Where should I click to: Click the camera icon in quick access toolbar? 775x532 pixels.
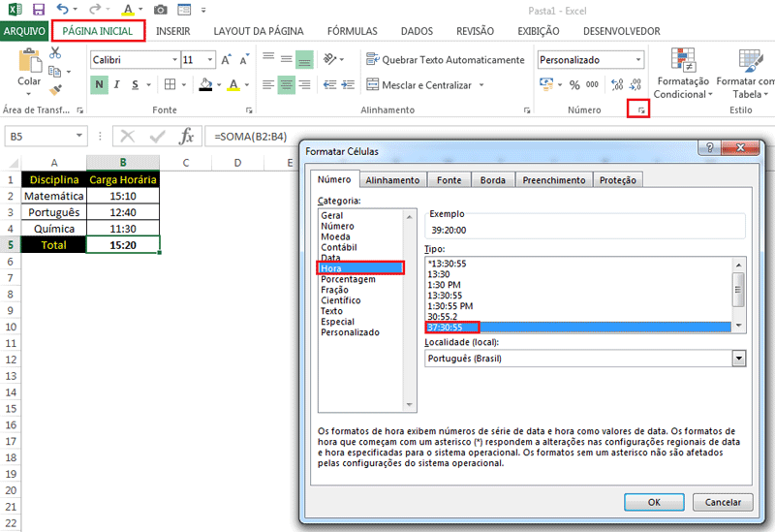161,10
